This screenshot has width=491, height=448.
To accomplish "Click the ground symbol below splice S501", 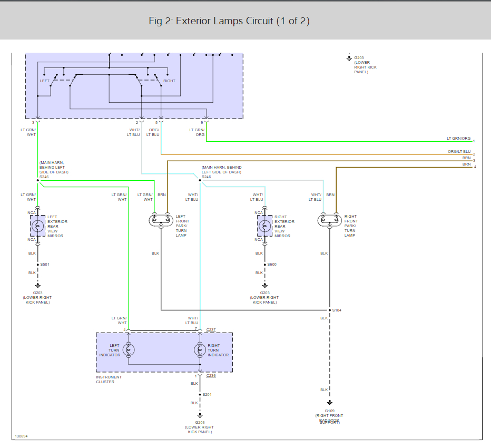I will 38,285.
